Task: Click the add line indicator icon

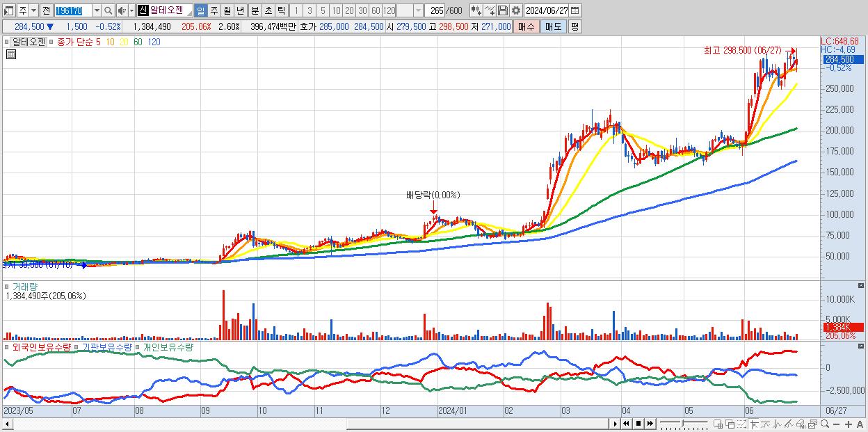Action: pos(490,10)
